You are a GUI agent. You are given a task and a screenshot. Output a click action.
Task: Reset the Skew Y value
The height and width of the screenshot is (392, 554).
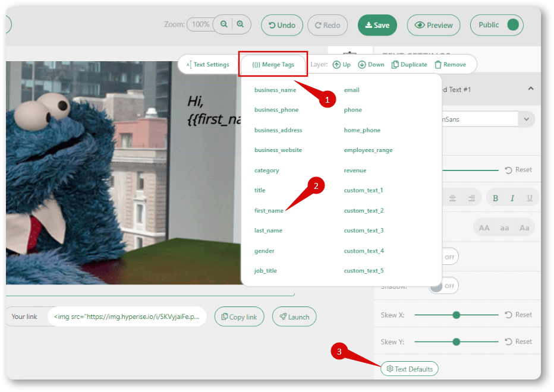point(518,342)
